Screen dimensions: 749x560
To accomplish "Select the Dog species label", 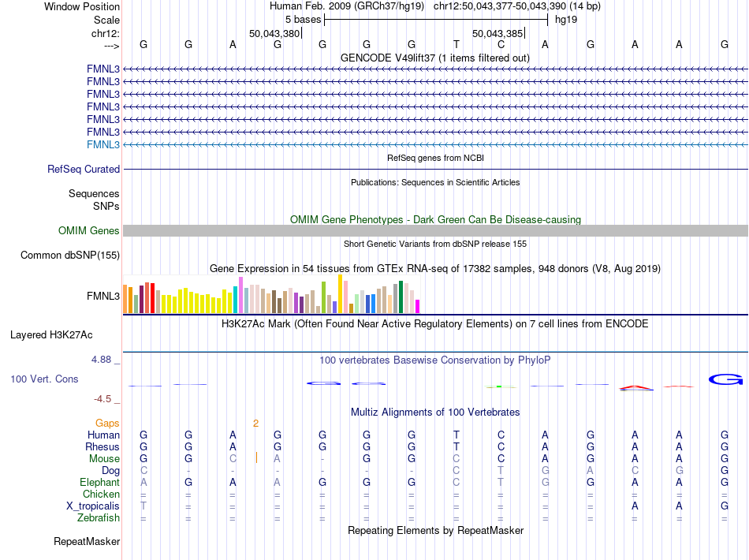I will click(x=111, y=471).
